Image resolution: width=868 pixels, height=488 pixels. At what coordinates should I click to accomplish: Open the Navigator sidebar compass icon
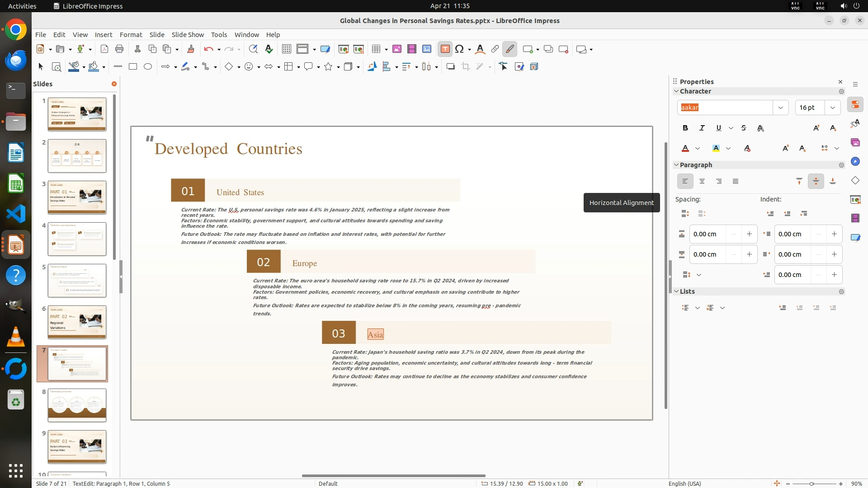(x=855, y=162)
